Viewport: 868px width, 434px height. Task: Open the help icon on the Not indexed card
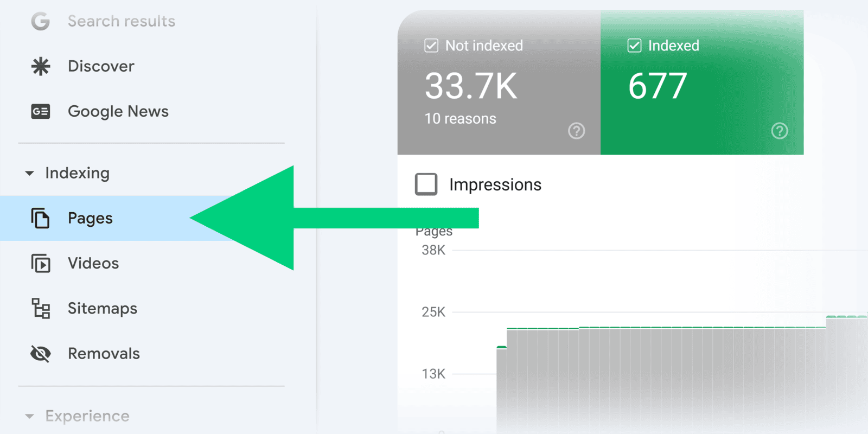tap(576, 131)
